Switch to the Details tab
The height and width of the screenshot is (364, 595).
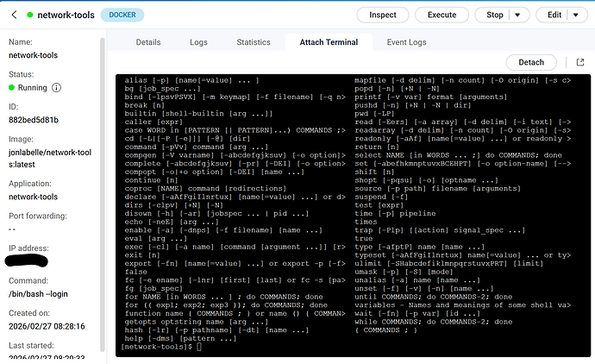coord(148,41)
